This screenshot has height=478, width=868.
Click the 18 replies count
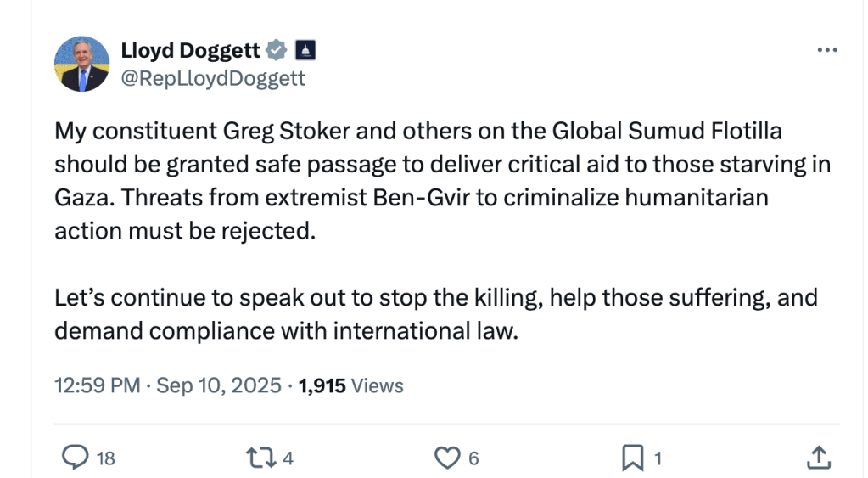[105, 459]
